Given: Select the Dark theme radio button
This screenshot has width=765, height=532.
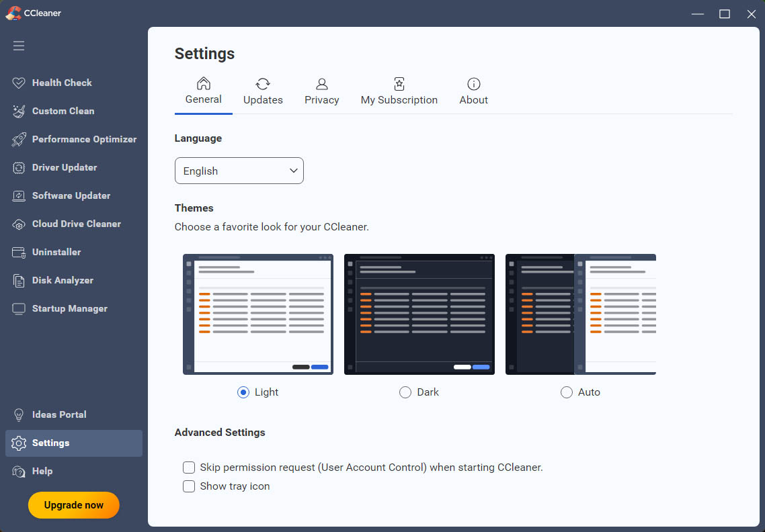Looking at the screenshot, I should pos(405,392).
